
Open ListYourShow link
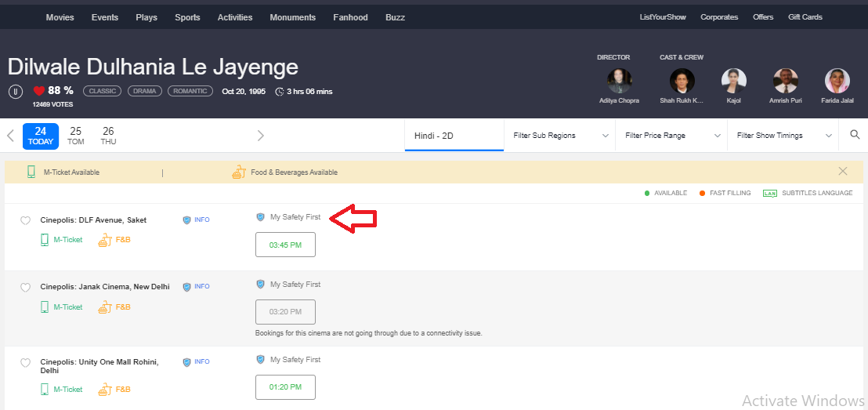tap(663, 17)
